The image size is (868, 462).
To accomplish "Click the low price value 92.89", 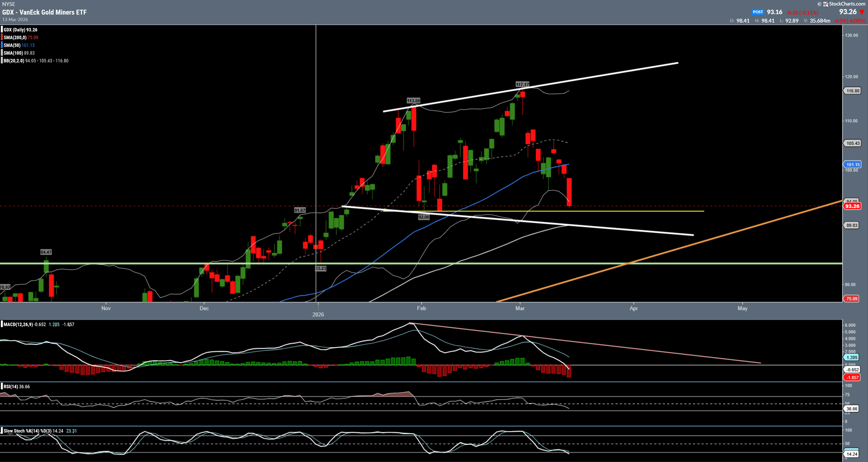I will (x=792, y=21).
